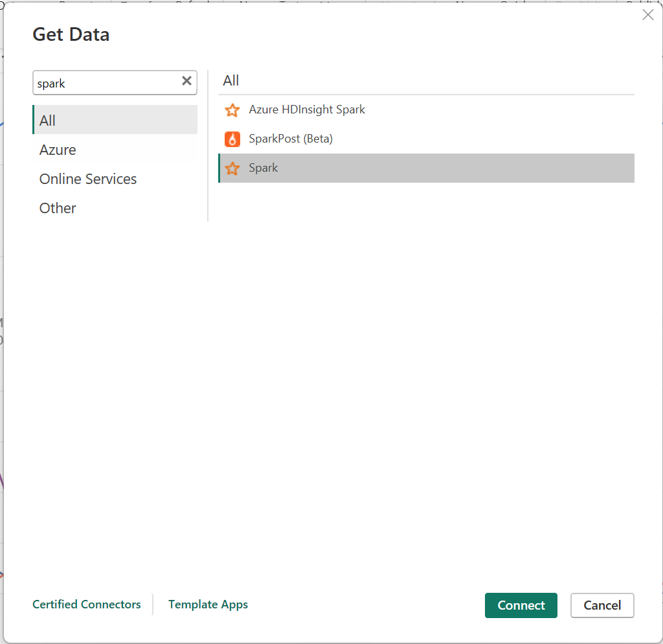Viewport: 663px width, 644px height.
Task: Open the Online Services category
Action: [87, 179]
